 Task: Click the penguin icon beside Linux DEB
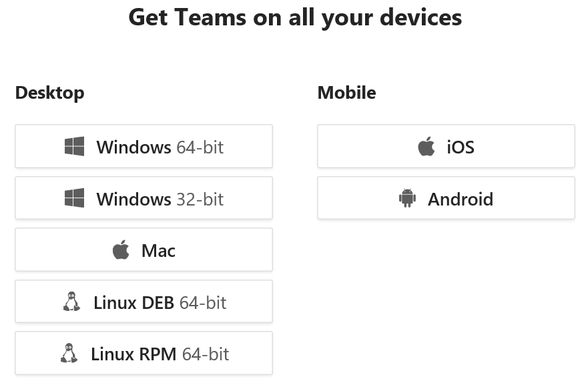click(71, 302)
